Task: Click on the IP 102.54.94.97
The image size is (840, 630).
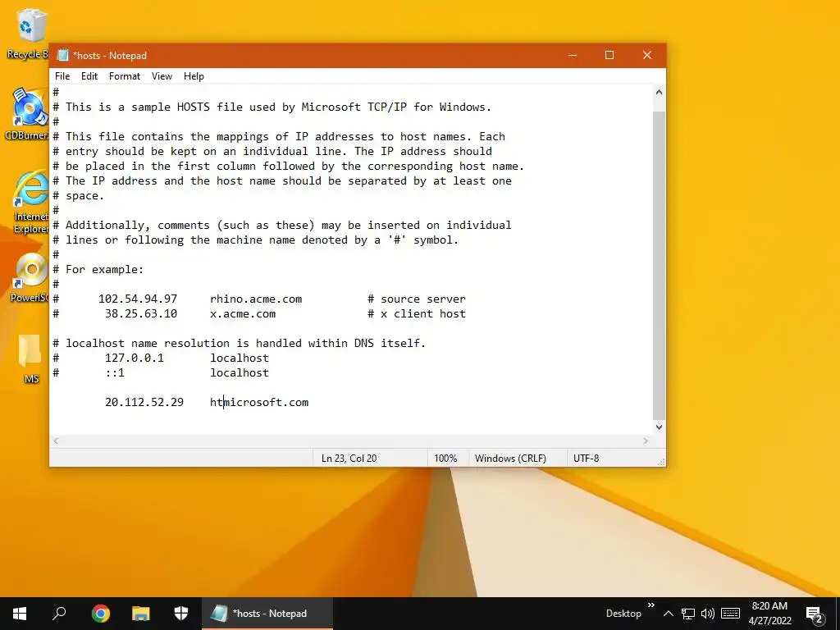Action: coord(138,299)
